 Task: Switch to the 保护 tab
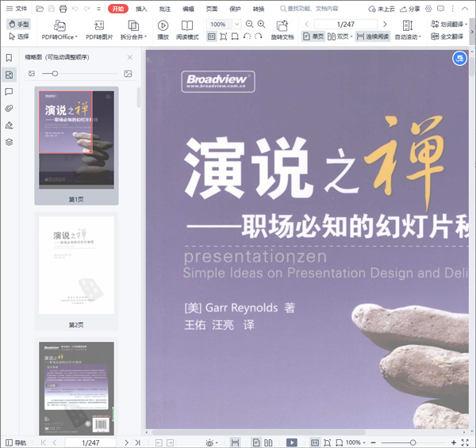[235, 9]
